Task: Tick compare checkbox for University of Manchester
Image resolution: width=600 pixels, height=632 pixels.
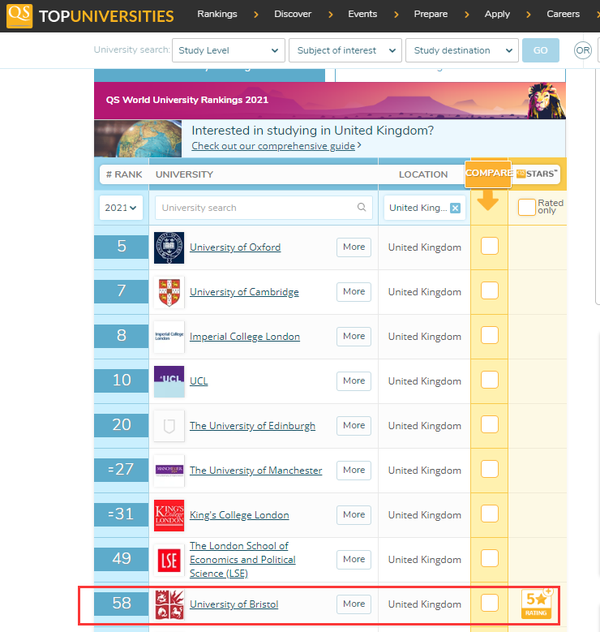Action: (x=490, y=469)
